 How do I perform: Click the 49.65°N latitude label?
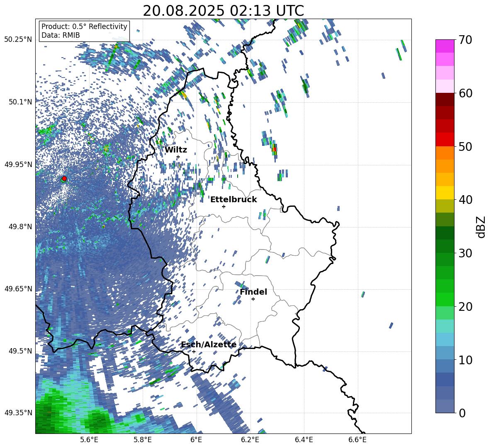[18, 288]
